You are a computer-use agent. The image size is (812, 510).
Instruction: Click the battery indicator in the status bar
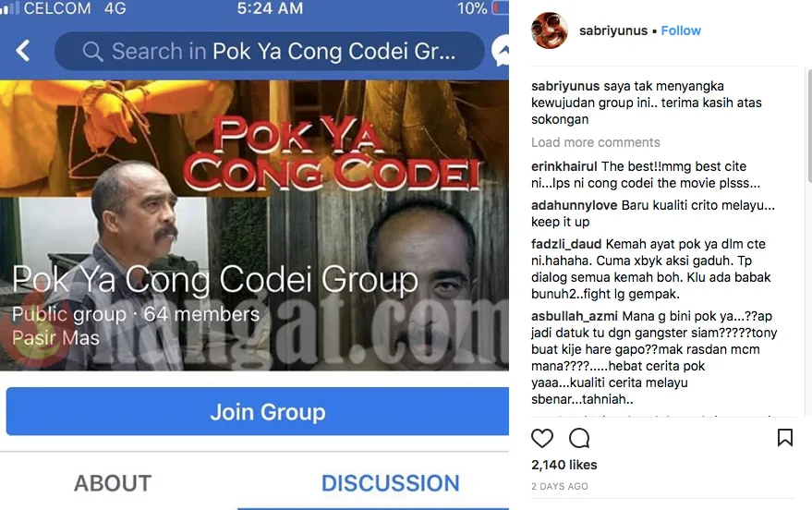pos(501,7)
